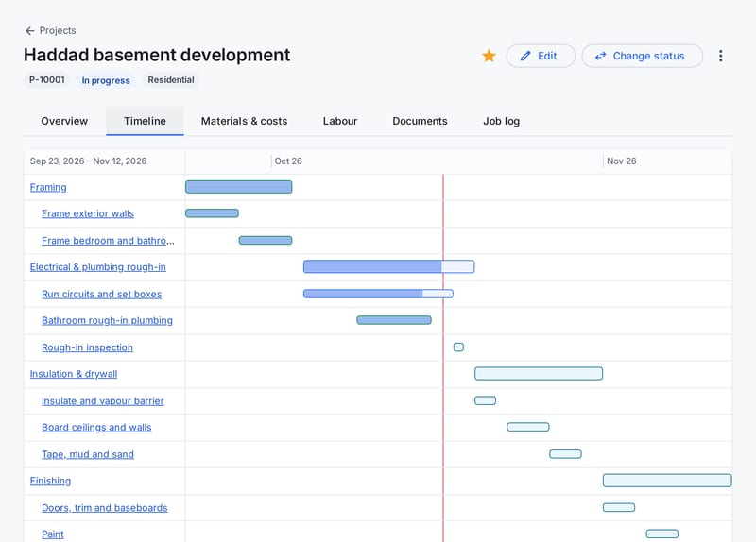Image resolution: width=756 pixels, height=542 pixels.
Task: Open Doors, trim and baseboards task
Action: tap(105, 508)
